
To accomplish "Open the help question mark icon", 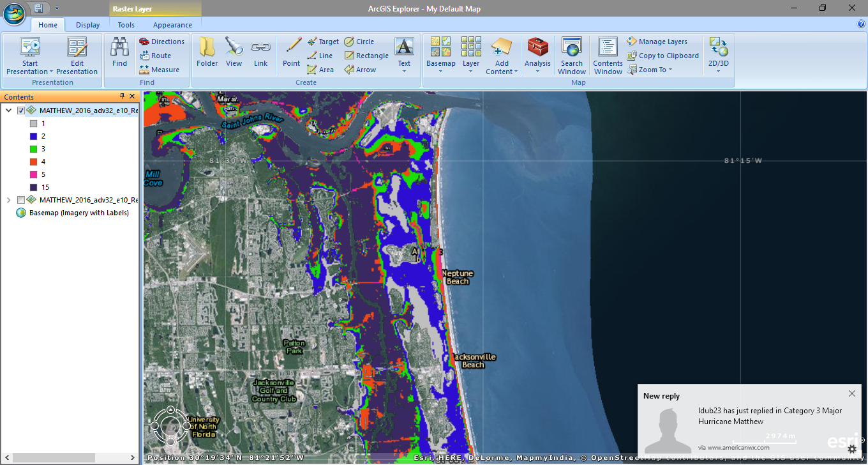I will 861,24.
